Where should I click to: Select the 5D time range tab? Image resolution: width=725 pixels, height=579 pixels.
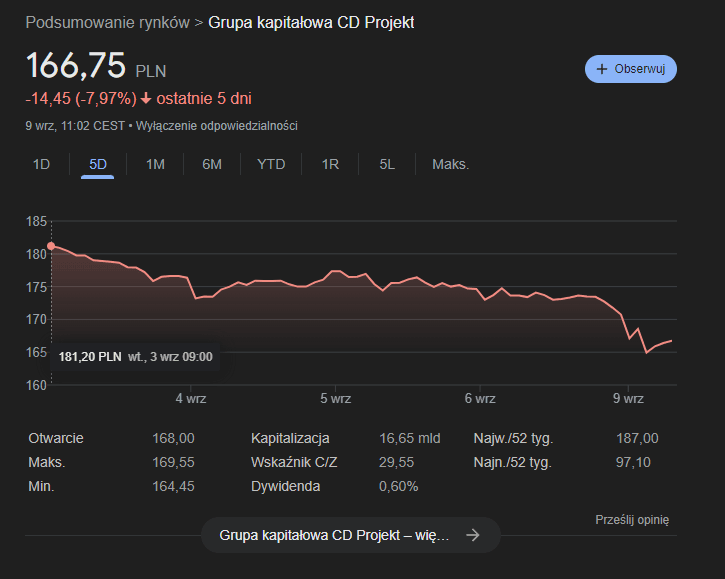[98, 164]
